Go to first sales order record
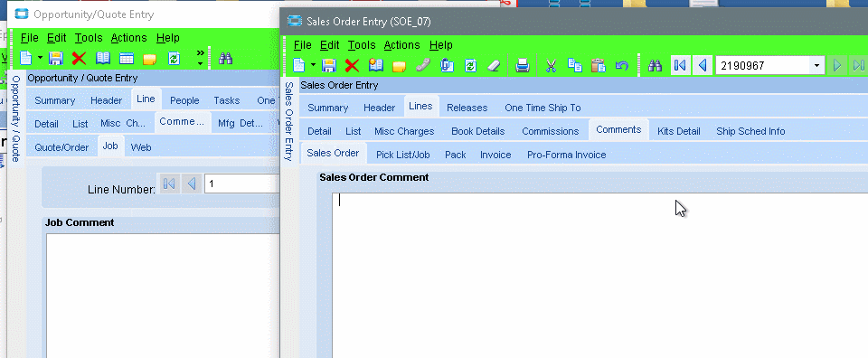Screen dimensions: 868x358 point(680,65)
